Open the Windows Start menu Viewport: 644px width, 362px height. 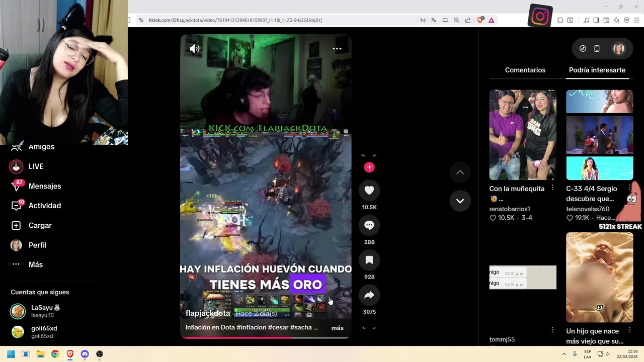tap(11, 354)
